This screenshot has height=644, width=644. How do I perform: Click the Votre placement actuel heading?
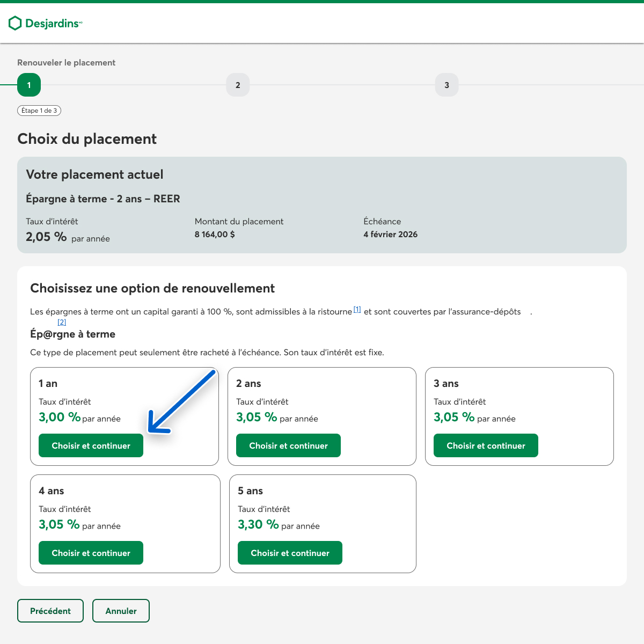(94, 174)
